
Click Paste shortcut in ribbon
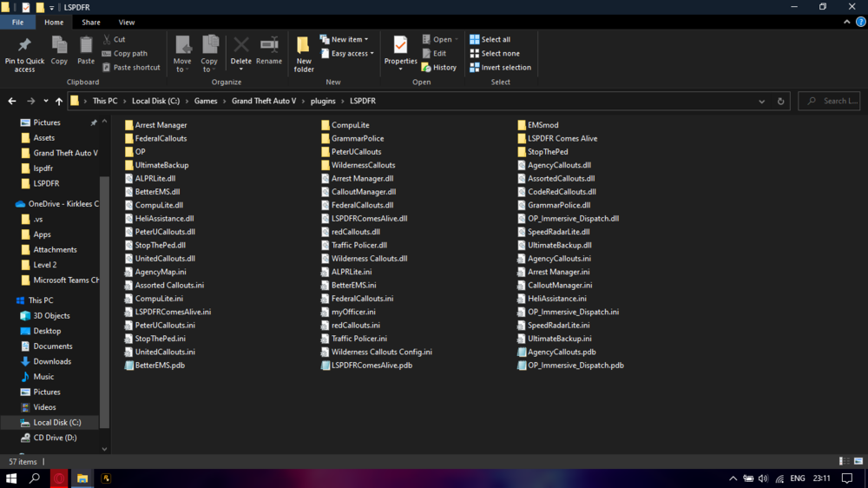tap(131, 67)
